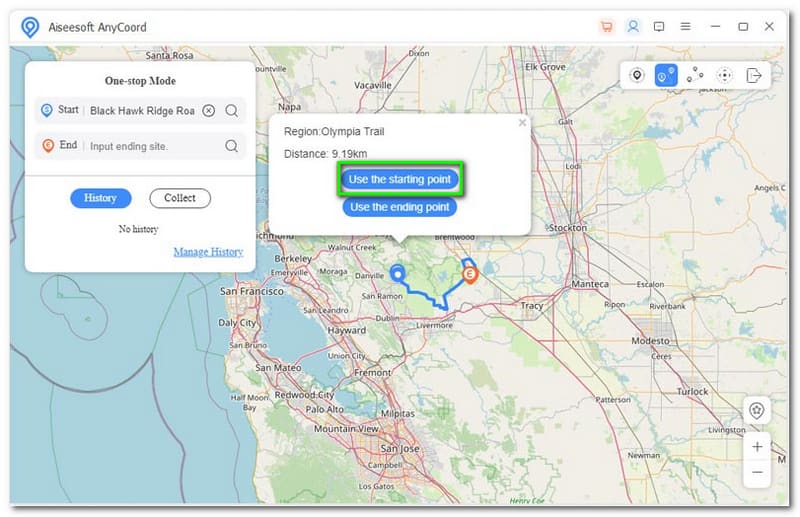
Task: Open the Manage History link
Action: [x=208, y=252]
